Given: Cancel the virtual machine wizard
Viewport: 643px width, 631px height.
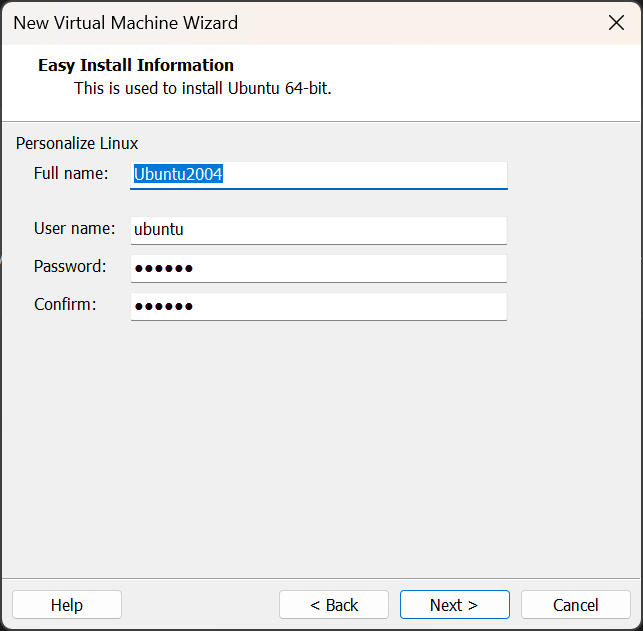Looking at the screenshot, I should pyautogui.click(x=576, y=605).
